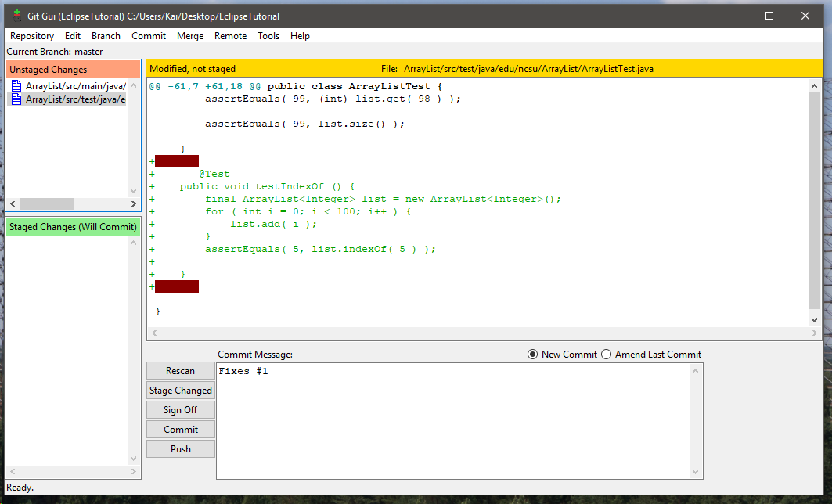Click the diff hunk header line '@@ -61,7 +61,18 @@'
The width and height of the screenshot is (832, 504).
205,86
